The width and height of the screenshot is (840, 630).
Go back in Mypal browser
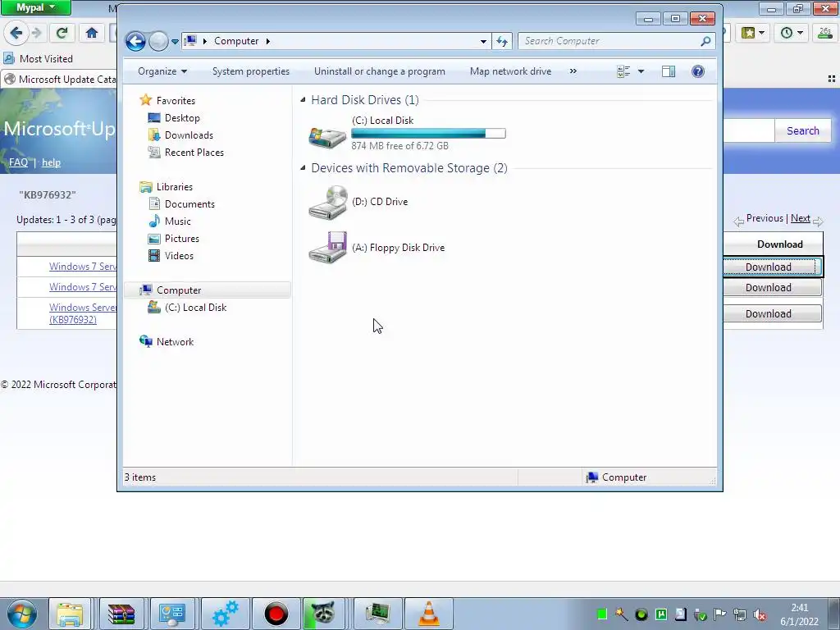click(x=16, y=33)
